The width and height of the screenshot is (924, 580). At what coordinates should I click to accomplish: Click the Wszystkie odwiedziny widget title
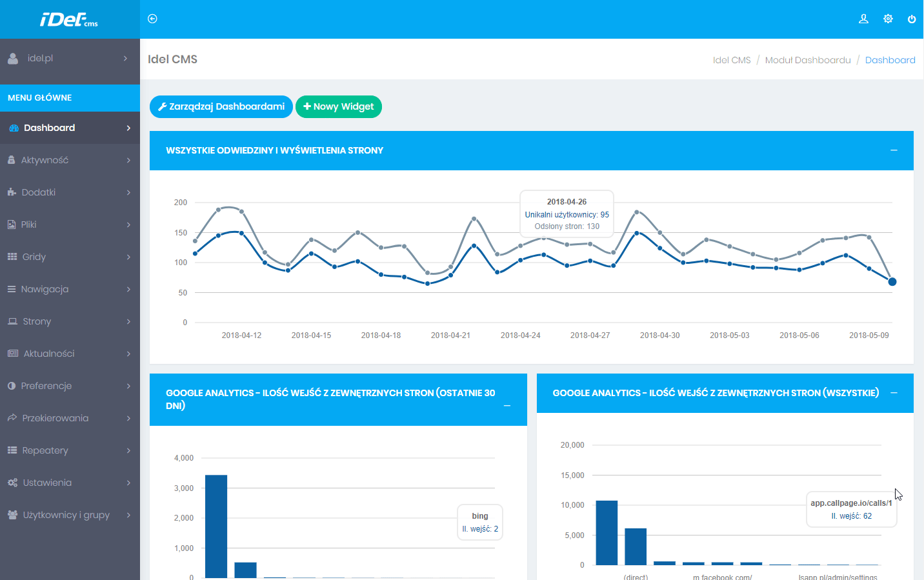(274, 150)
